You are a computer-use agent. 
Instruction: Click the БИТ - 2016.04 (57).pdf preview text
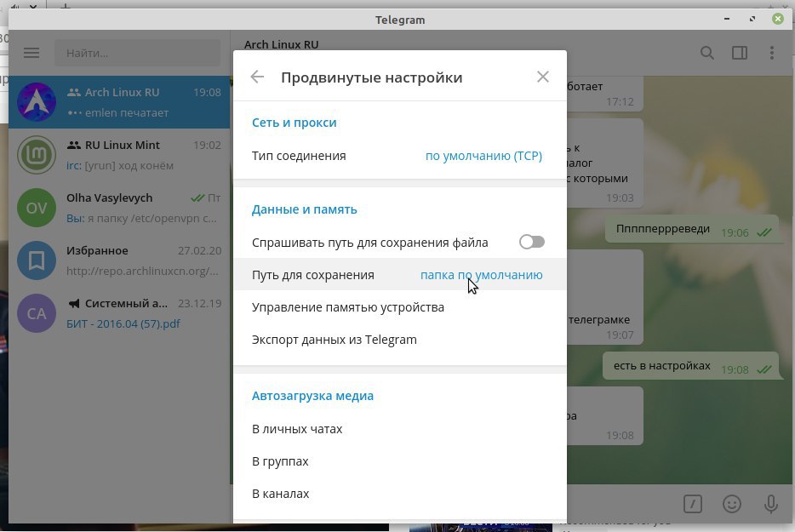coord(123,323)
